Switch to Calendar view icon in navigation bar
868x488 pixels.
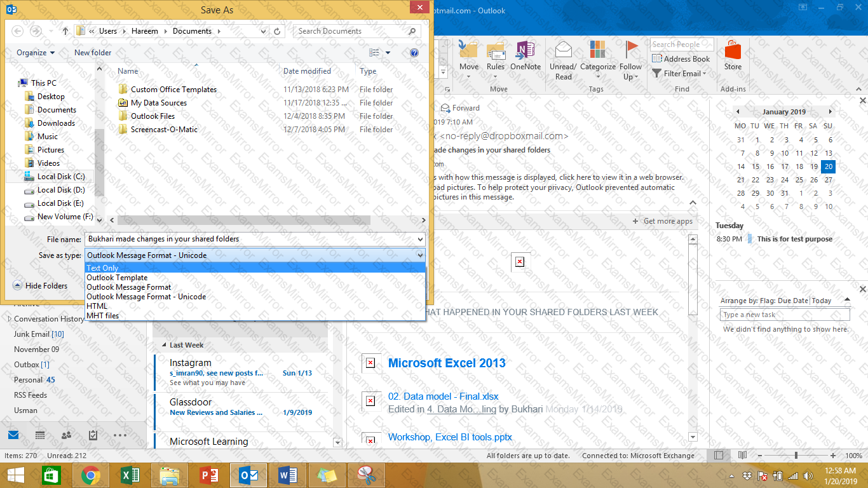40,435
